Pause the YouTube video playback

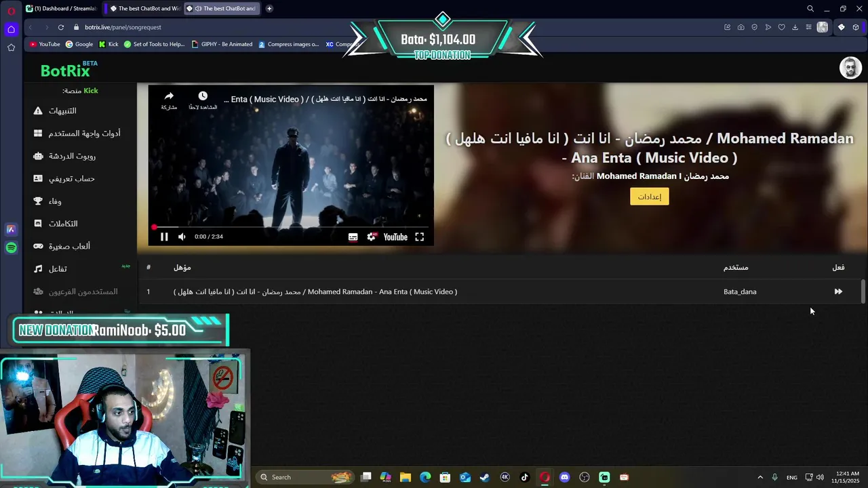(x=164, y=237)
